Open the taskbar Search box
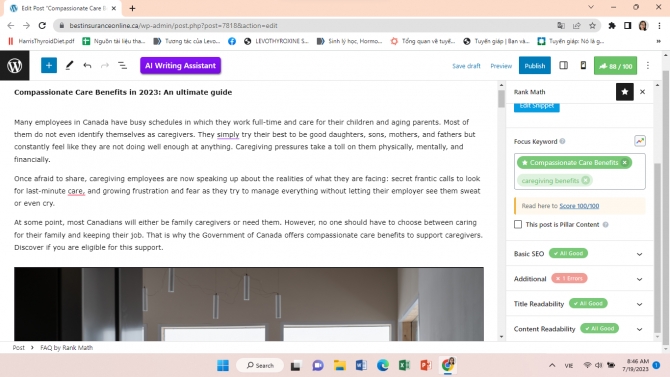The height and width of the screenshot is (377, 670). (260, 365)
